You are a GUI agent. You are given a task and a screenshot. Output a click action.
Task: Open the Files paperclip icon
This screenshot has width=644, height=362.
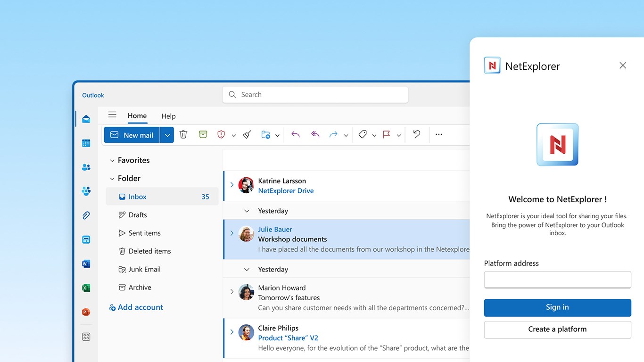pyautogui.click(x=86, y=215)
